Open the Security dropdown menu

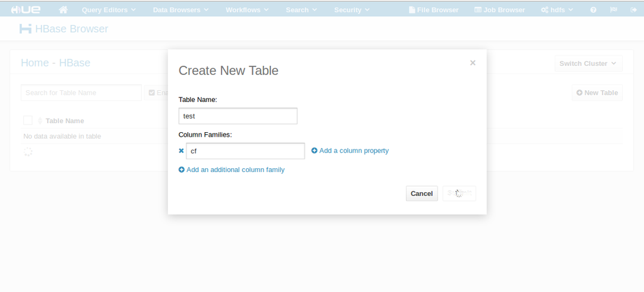click(x=352, y=10)
